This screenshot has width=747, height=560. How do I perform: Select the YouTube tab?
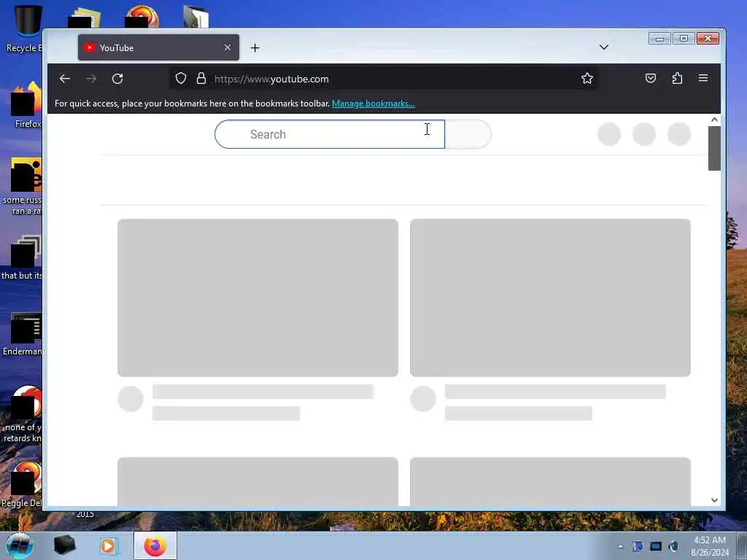click(158, 47)
